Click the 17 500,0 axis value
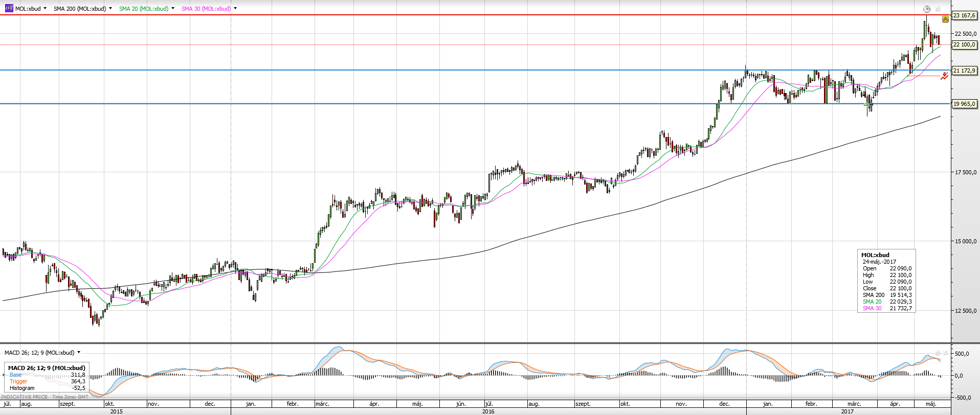This screenshot has width=980, height=415. coord(966,172)
